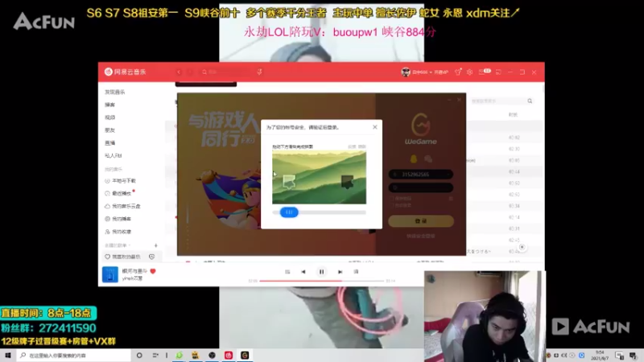The width and height of the screenshot is (644, 362).
Task: Open voice/listen recognition microphone icon
Action: click(x=259, y=72)
